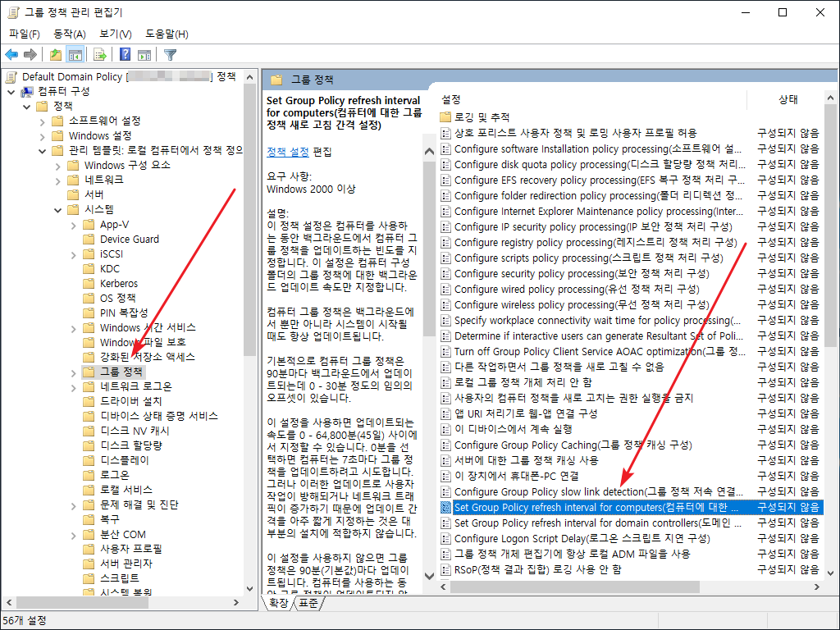
Task: Click the tree pane scroll right arrow
Action: coord(236,603)
